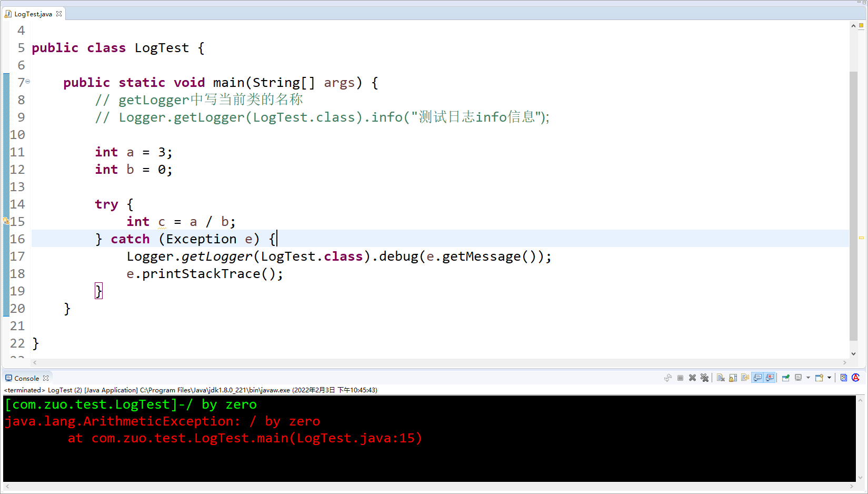Click the terminated launch description text above the console
Screen dimensions: 868x494
(x=191, y=390)
